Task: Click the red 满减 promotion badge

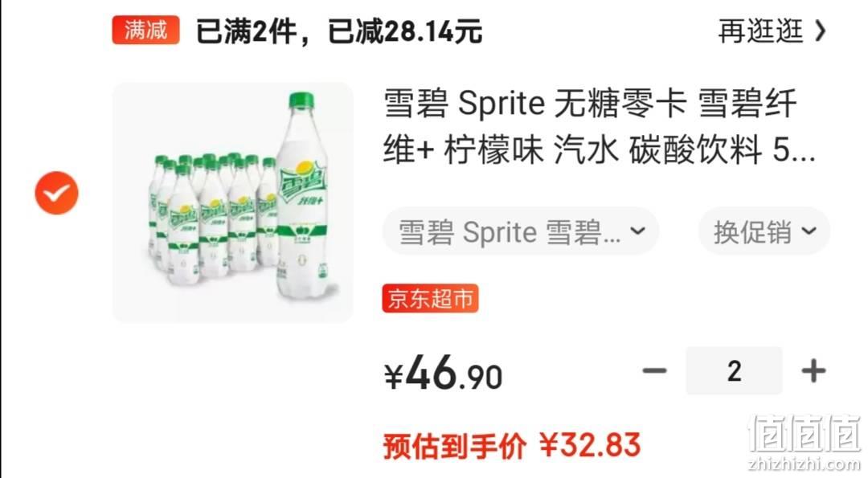Action: pos(145,30)
